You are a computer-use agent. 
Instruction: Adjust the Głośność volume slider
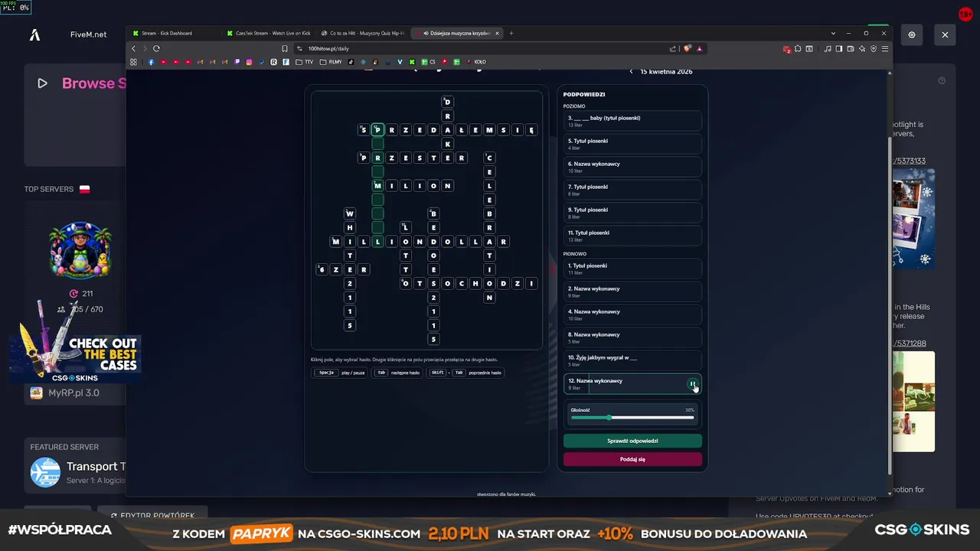click(x=632, y=417)
